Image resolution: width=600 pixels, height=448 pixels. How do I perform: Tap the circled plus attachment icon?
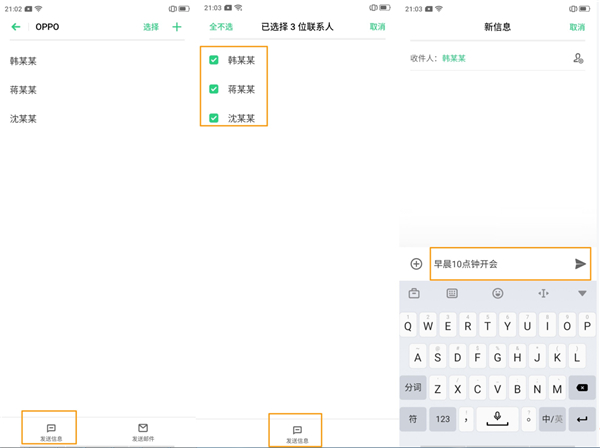[x=416, y=264]
